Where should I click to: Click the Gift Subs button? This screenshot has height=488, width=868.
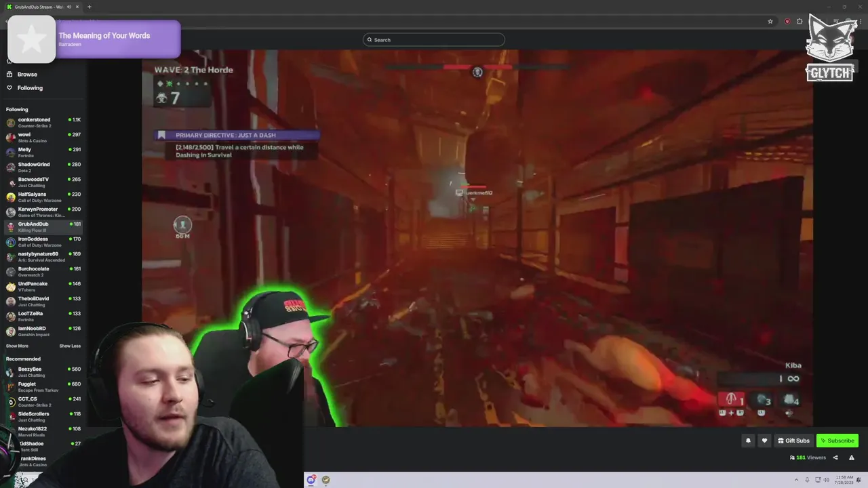pos(793,441)
